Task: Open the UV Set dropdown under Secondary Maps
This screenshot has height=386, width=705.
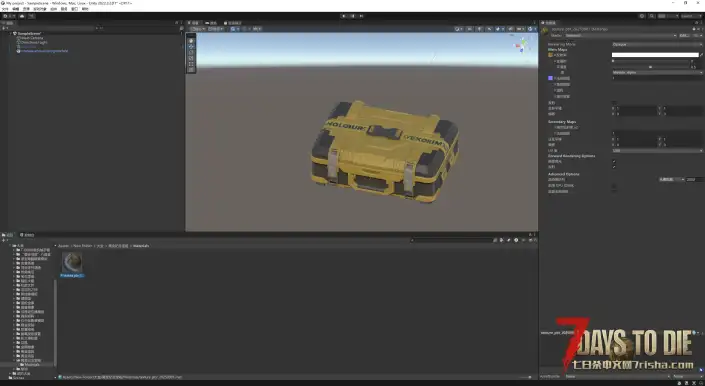Action: pos(656,151)
